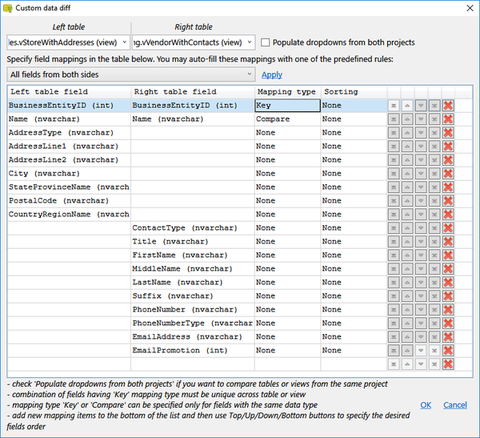Move MiddleName row to the top
Screen dimensions: 480x438
[x=393, y=269]
